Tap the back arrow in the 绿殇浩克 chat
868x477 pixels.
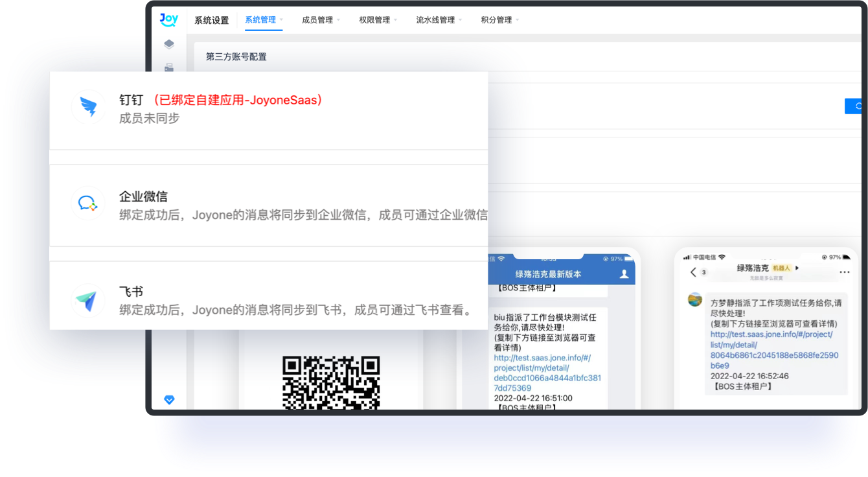693,272
